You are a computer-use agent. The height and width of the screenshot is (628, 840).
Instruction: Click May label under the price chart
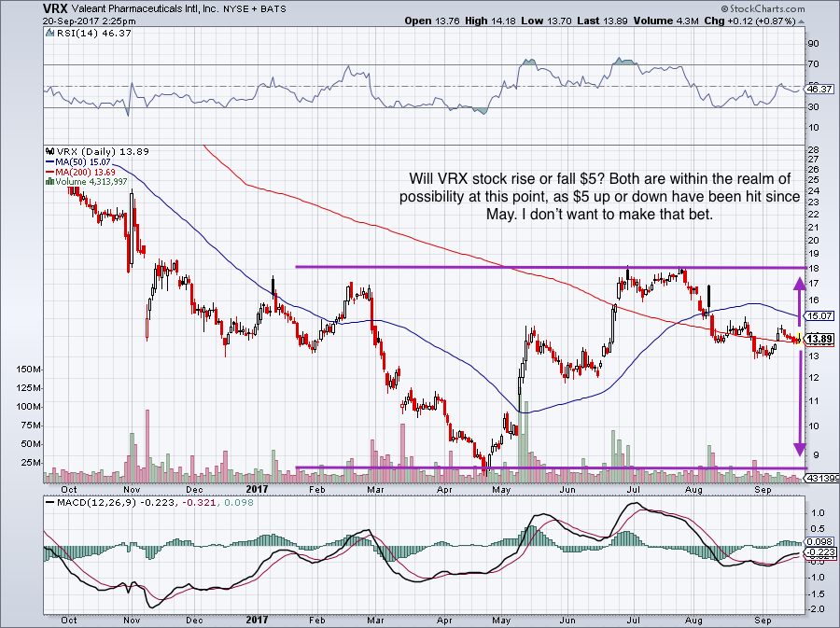point(502,489)
